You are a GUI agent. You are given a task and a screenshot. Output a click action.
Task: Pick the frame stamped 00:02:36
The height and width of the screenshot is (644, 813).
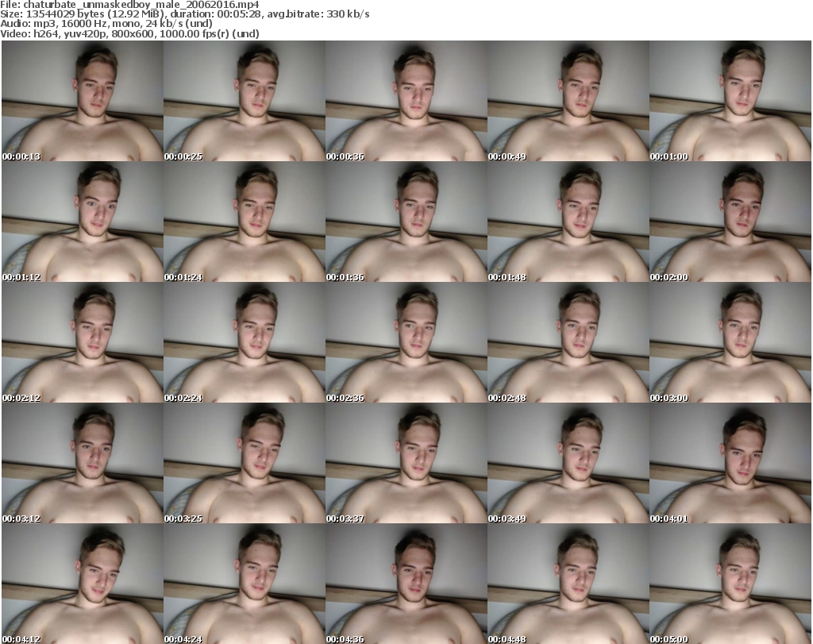[406, 343]
